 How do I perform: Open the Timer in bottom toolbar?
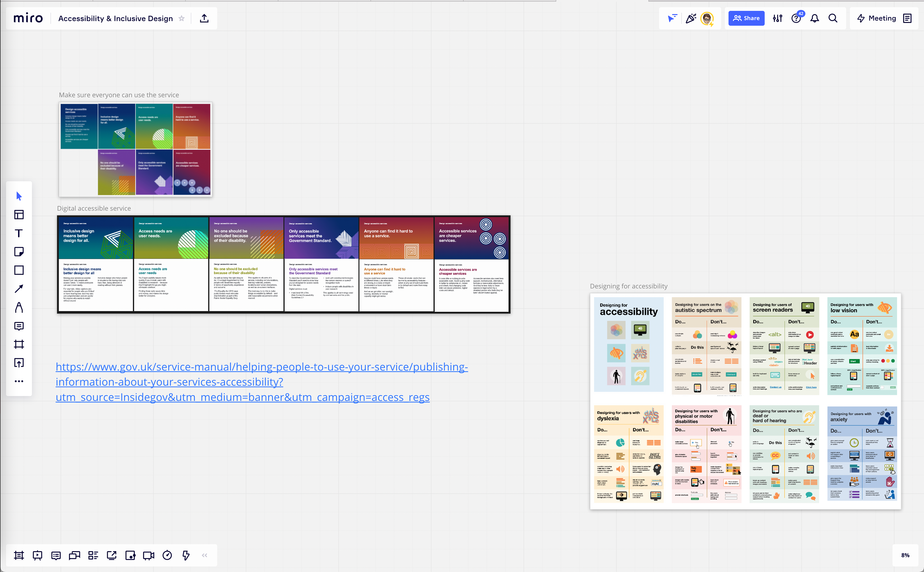tap(167, 555)
